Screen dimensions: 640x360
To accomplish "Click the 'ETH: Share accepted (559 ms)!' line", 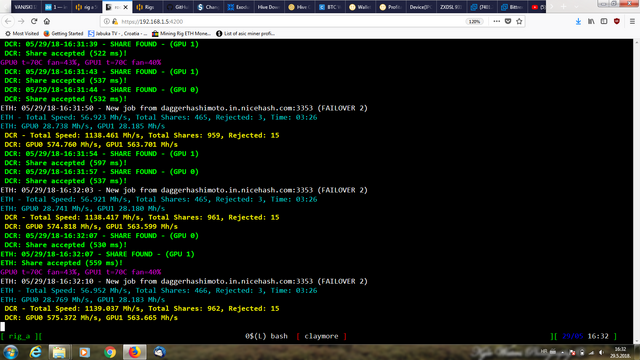I will [61, 263].
